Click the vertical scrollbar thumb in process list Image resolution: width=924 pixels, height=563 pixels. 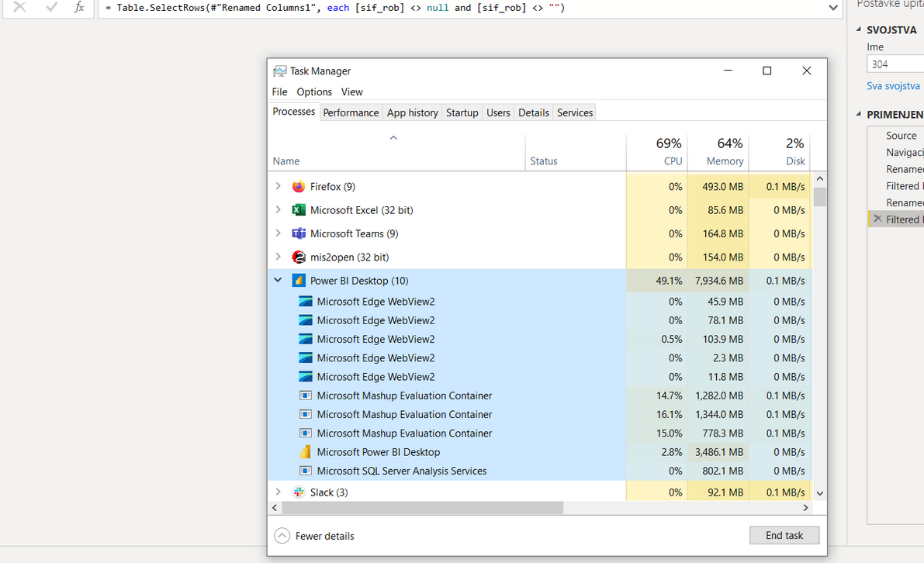pyautogui.click(x=820, y=197)
